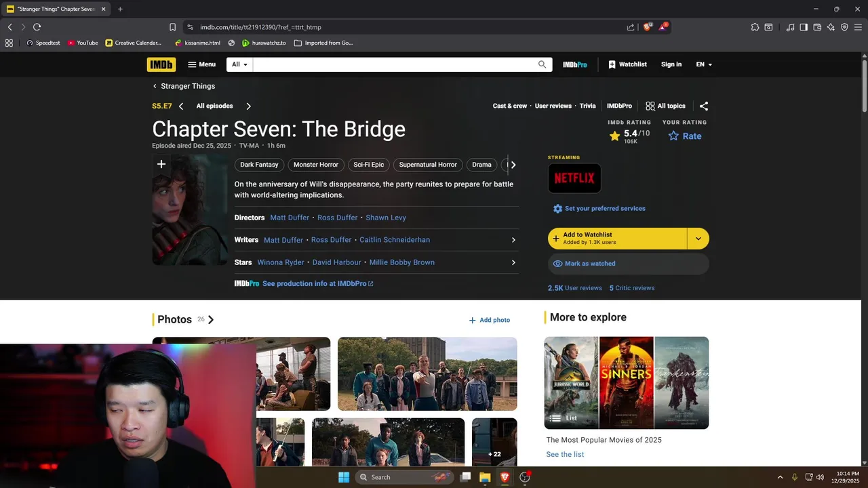Open the browser Extensions puzzle icon
868x488 pixels.
pos(755,27)
